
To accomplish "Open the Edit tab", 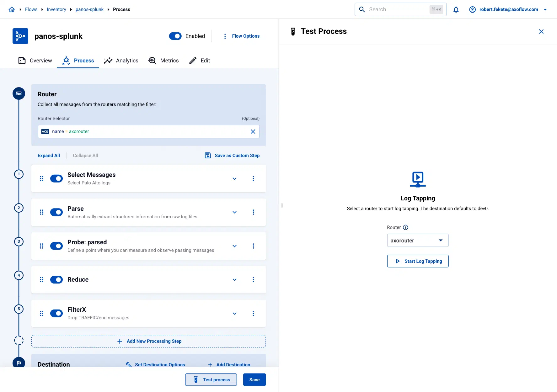I will [x=200, y=61].
